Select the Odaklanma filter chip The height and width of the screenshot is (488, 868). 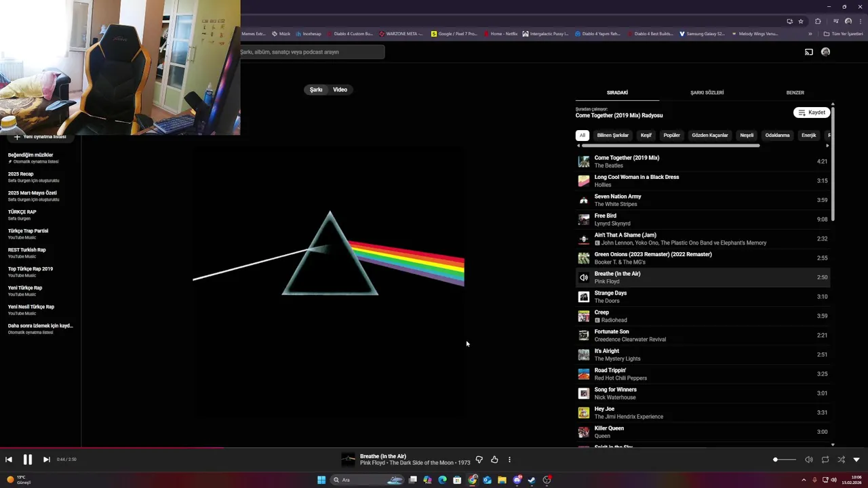777,136
